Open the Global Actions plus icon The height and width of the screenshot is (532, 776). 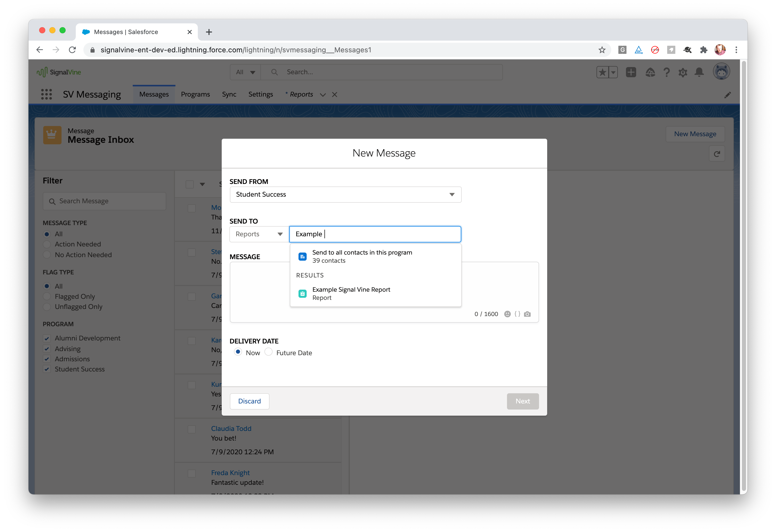(631, 72)
